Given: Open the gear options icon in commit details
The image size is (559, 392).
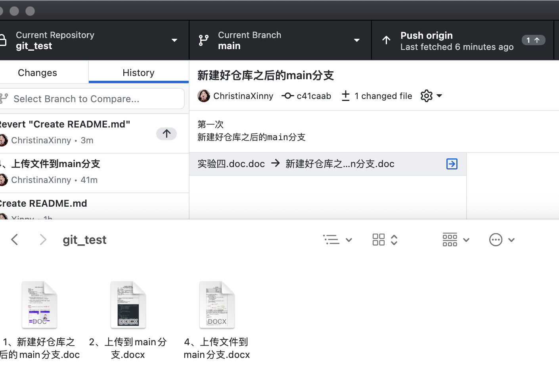Looking at the screenshot, I should click(x=426, y=96).
